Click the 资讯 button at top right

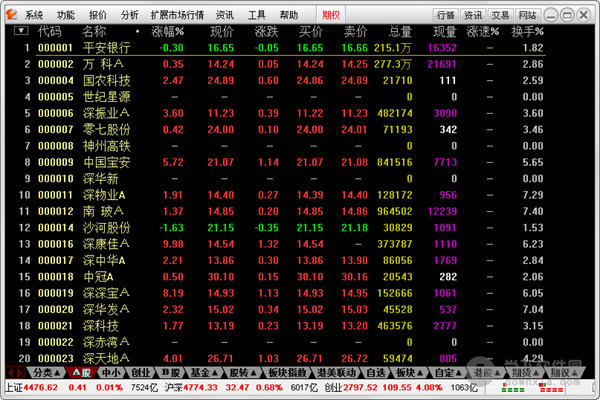coord(473,15)
